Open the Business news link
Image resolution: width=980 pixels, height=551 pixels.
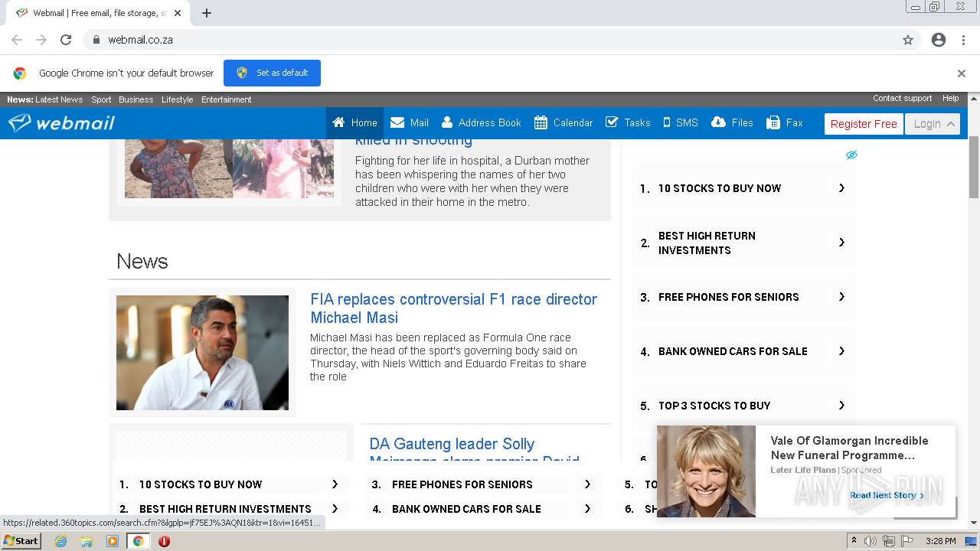tap(136, 99)
